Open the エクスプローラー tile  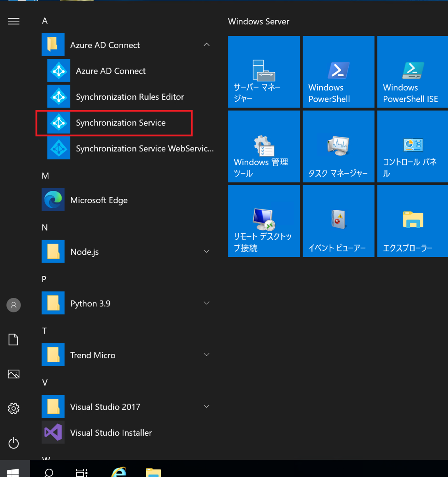413,221
